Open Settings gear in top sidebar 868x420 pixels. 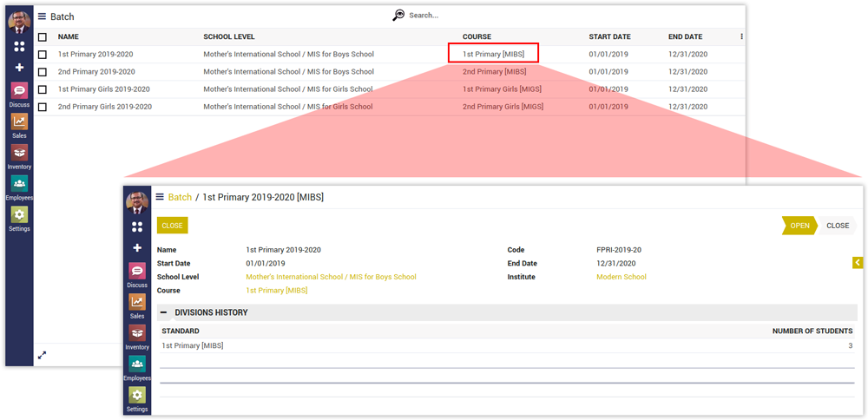point(19,214)
